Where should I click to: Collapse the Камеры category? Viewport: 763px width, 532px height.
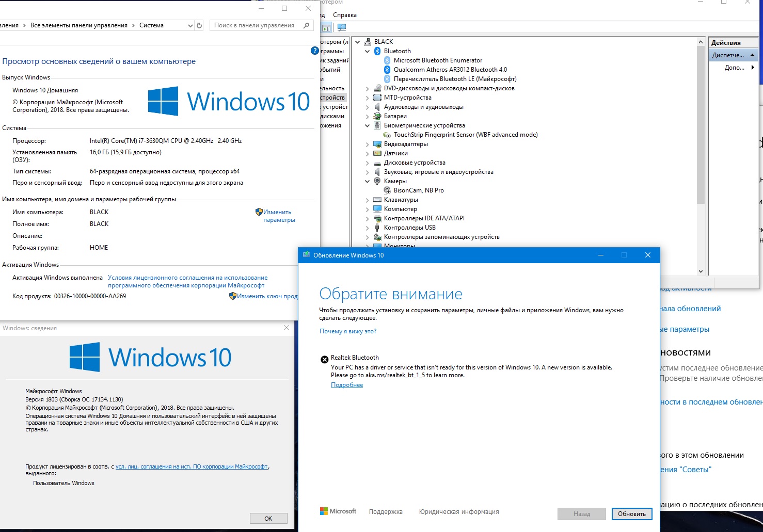point(368,181)
